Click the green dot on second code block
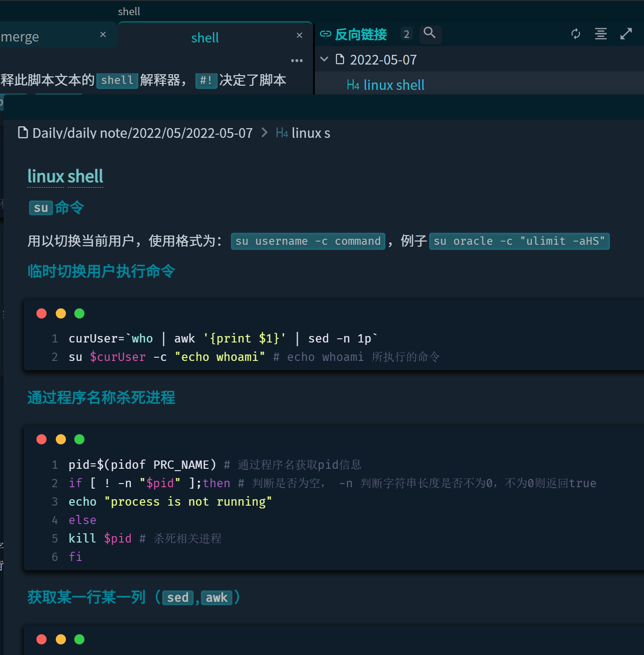 tap(79, 439)
